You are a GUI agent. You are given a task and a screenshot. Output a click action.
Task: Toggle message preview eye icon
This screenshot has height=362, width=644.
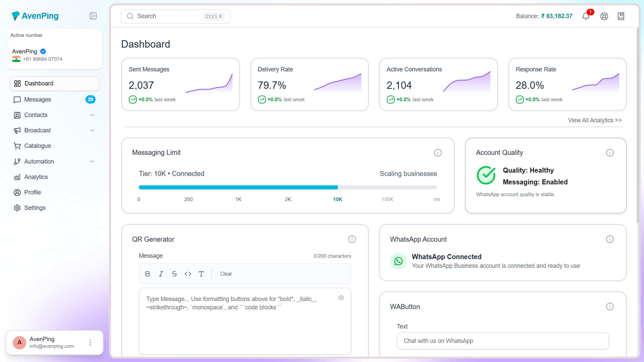341,297
